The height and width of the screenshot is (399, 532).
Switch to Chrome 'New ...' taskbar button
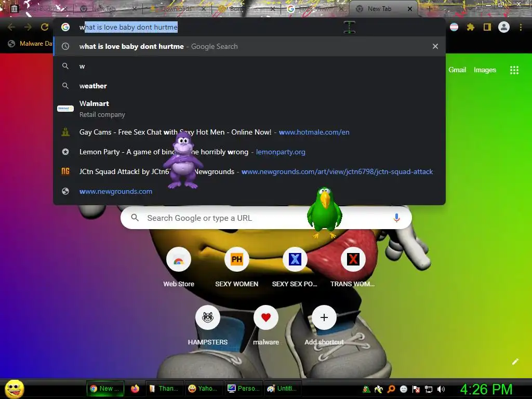(105, 389)
